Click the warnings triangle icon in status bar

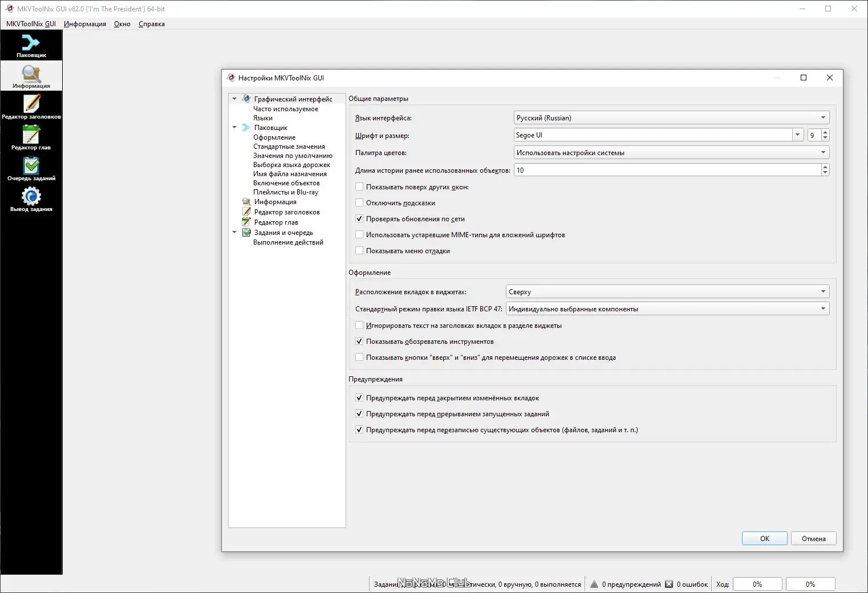[x=594, y=584]
